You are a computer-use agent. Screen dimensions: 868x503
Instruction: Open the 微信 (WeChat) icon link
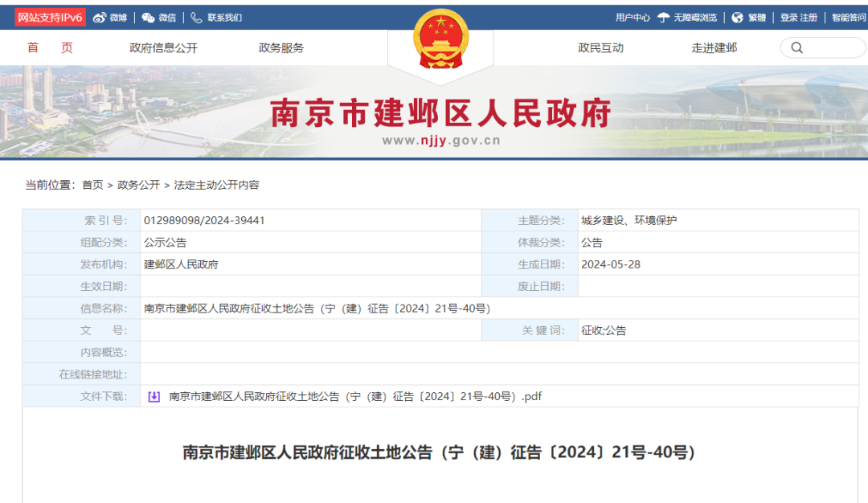coord(147,17)
